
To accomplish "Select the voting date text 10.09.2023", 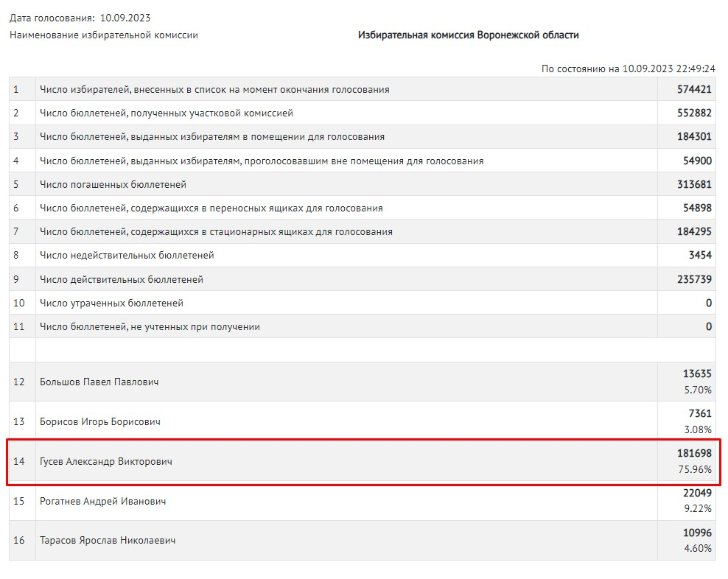I will point(125,18).
